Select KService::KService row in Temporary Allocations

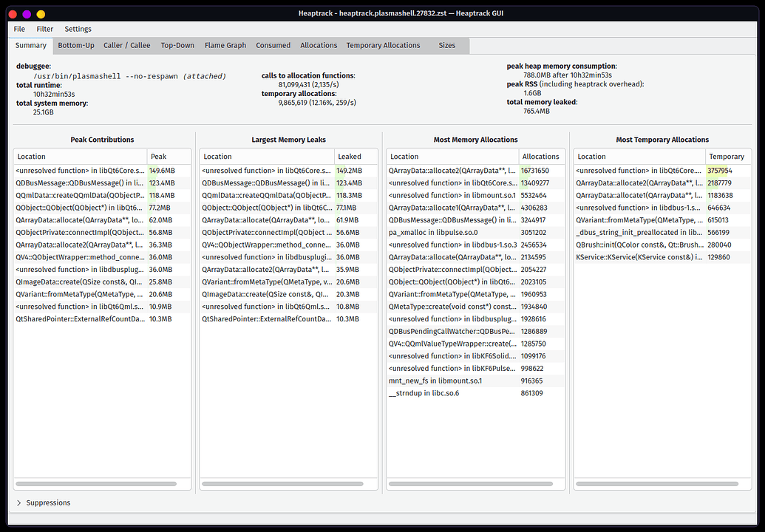pos(639,257)
